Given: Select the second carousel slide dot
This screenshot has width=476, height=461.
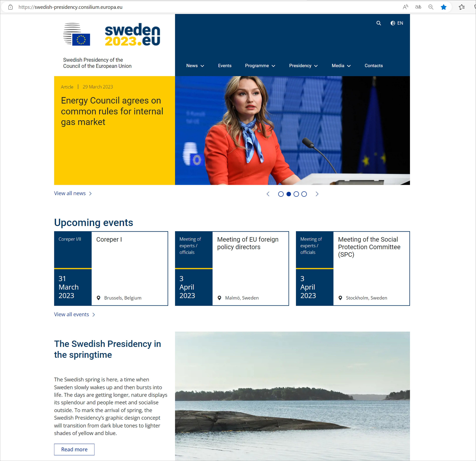Looking at the screenshot, I should [289, 194].
